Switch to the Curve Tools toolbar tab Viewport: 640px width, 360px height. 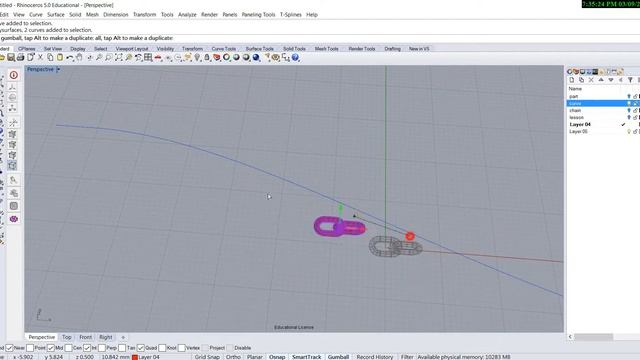(x=224, y=49)
